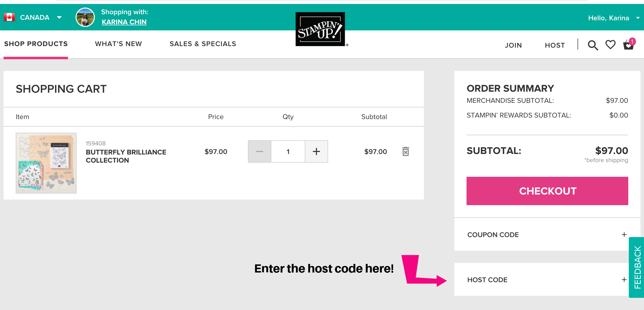Decrease quantity with the minus button

[x=259, y=151]
